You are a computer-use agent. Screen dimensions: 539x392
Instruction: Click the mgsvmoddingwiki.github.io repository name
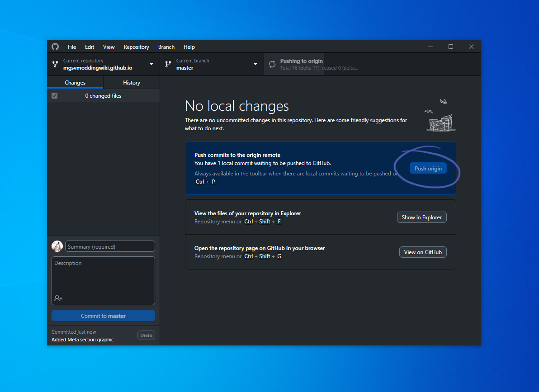pyautogui.click(x=98, y=68)
